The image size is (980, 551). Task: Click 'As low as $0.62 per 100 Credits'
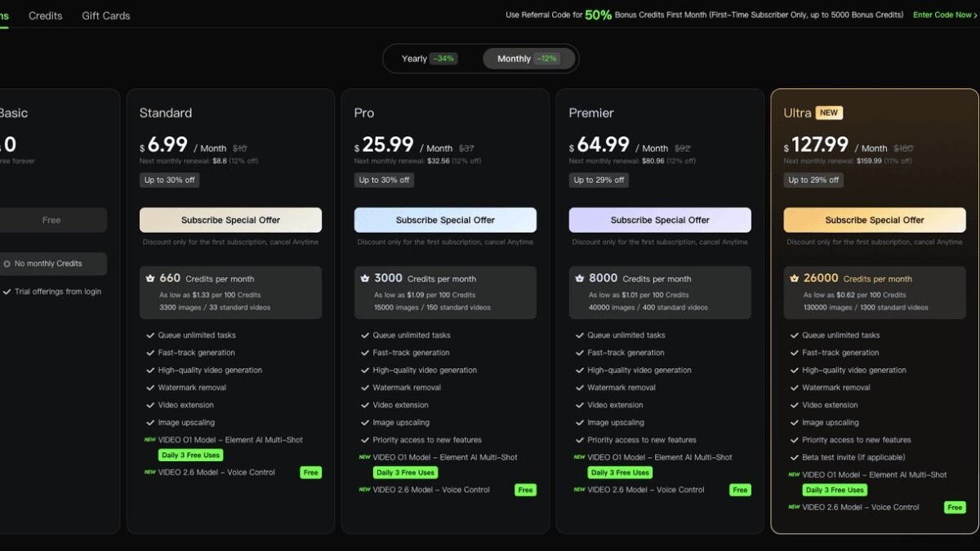854,295
